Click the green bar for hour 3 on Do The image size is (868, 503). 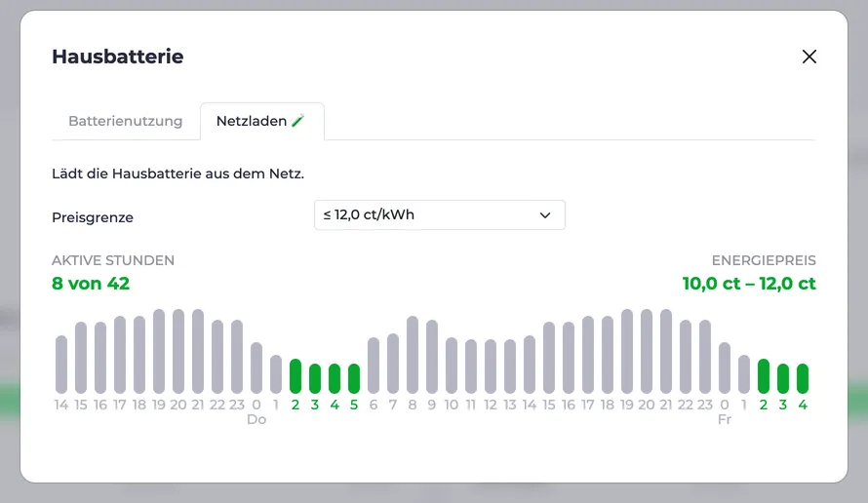coord(315,378)
